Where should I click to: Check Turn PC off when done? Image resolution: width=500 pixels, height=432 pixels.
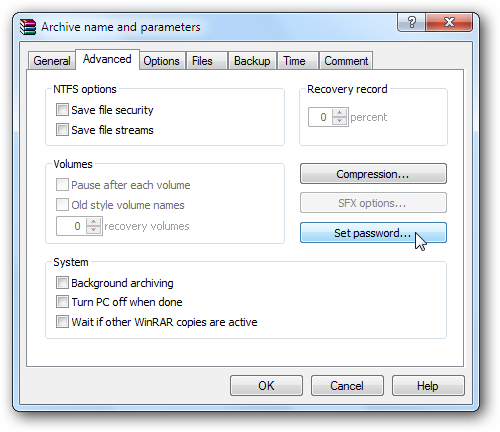coord(62,302)
